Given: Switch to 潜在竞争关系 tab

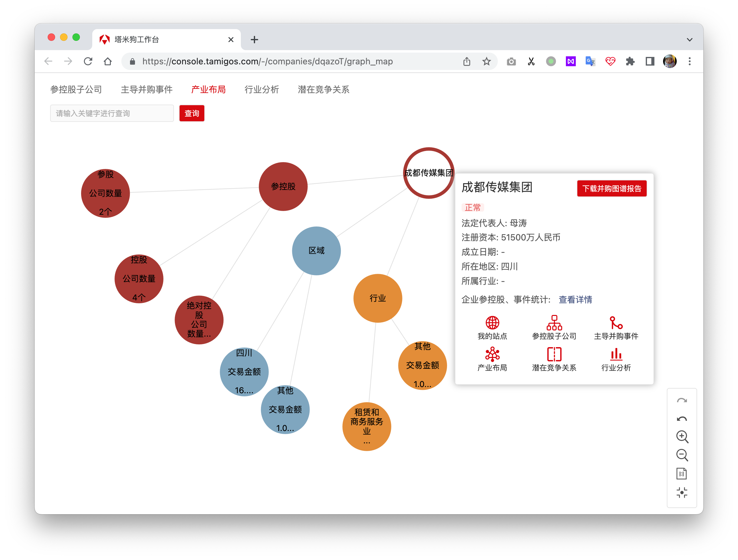Looking at the screenshot, I should click(x=323, y=89).
